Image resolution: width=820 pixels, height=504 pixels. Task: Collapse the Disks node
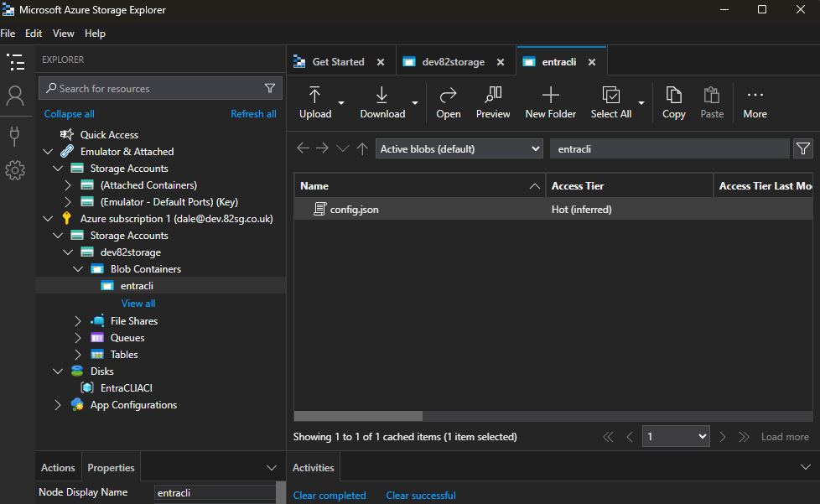click(58, 372)
